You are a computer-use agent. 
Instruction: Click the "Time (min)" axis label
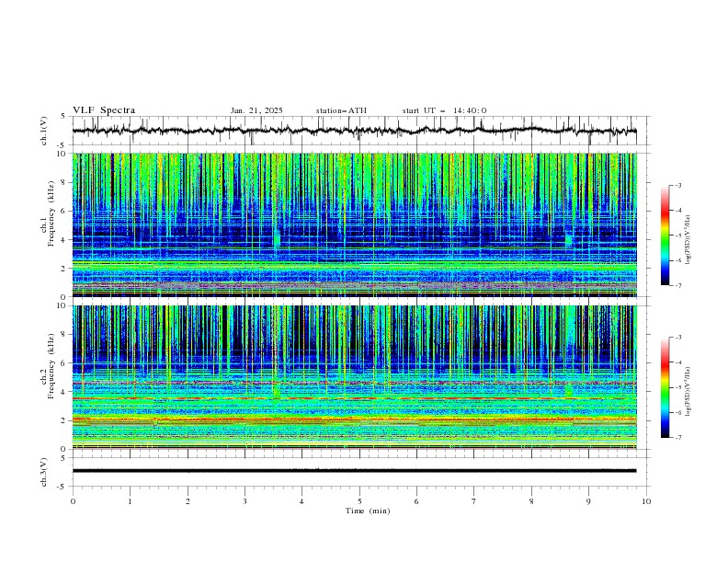click(368, 511)
